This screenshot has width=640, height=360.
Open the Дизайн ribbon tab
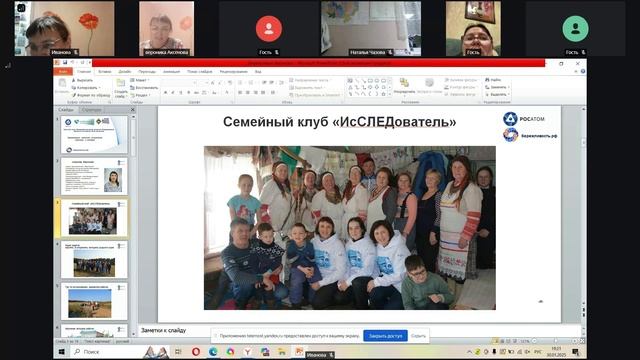click(x=124, y=71)
